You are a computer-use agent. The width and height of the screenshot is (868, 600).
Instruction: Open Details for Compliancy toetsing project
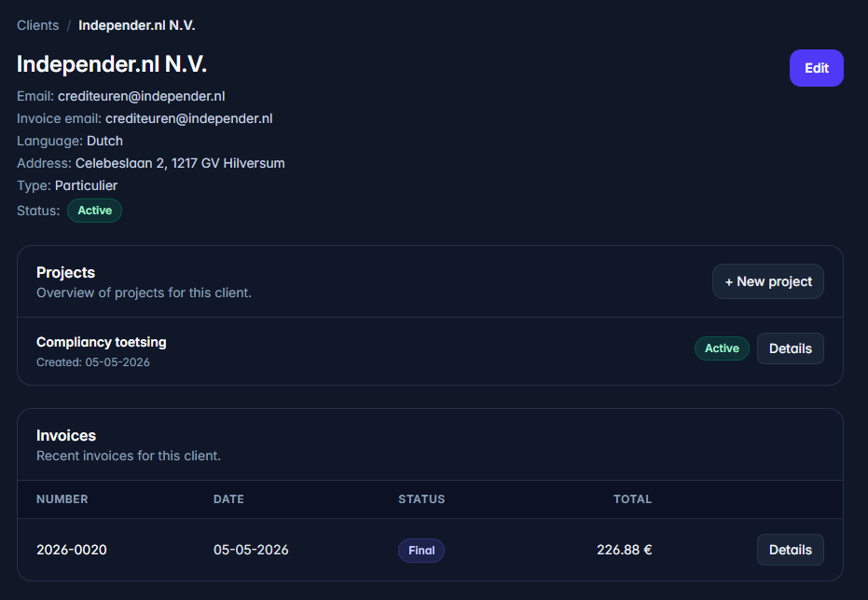(x=790, y=348)
